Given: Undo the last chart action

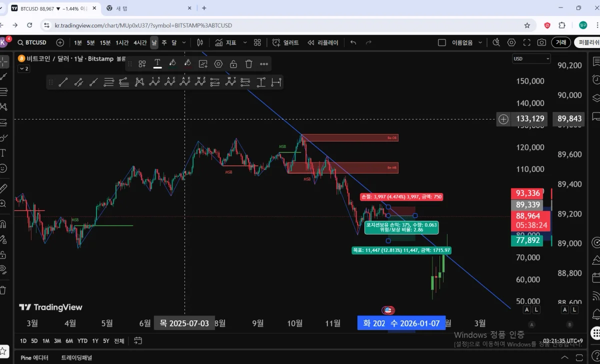Looking at the screenshot, I should [353, 42].
